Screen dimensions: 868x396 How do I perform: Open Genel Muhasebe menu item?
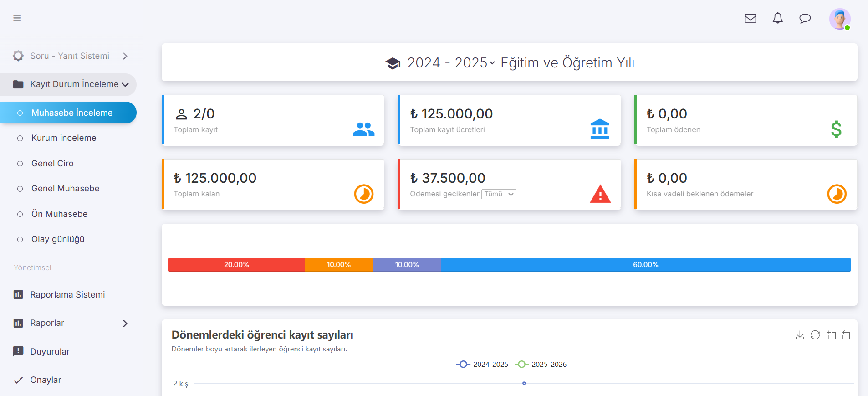[x=65, y=189]
